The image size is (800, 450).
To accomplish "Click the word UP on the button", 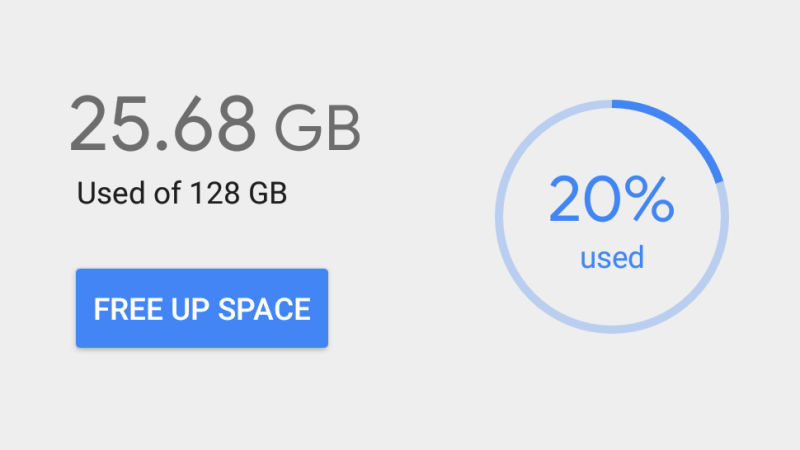I will [x=190, y=309].
